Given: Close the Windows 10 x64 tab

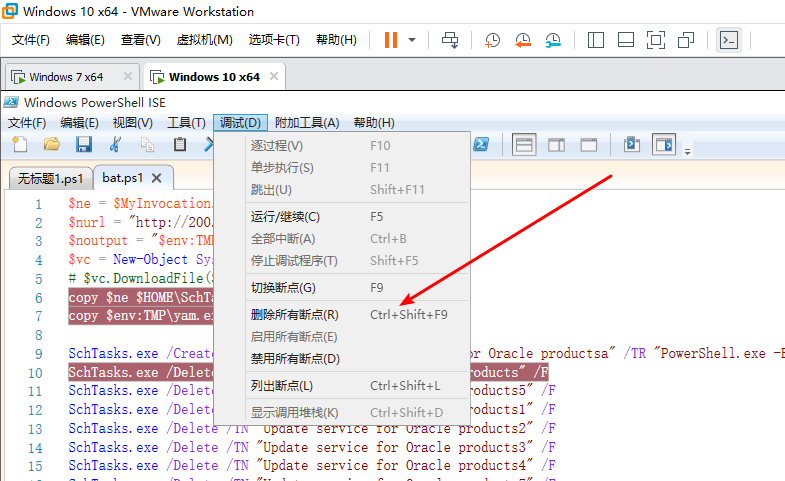Looking at the screenshot, I should (x=274, y=76).
